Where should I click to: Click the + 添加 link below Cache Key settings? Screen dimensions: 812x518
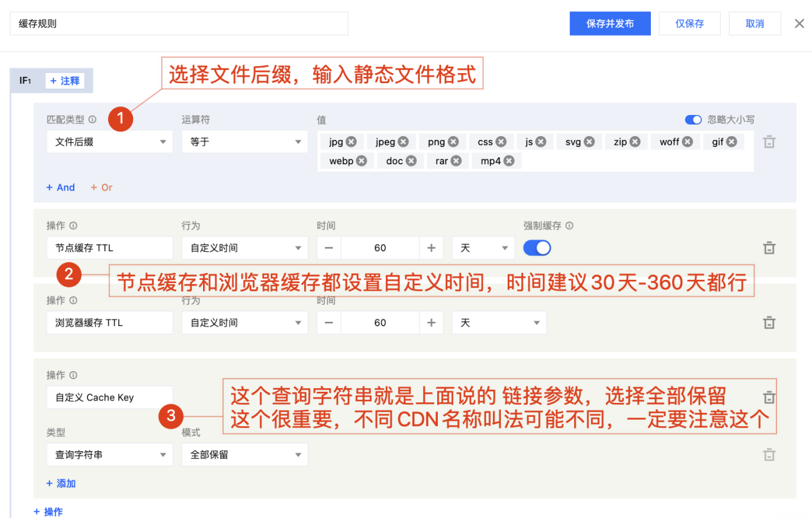click(61, 483)
